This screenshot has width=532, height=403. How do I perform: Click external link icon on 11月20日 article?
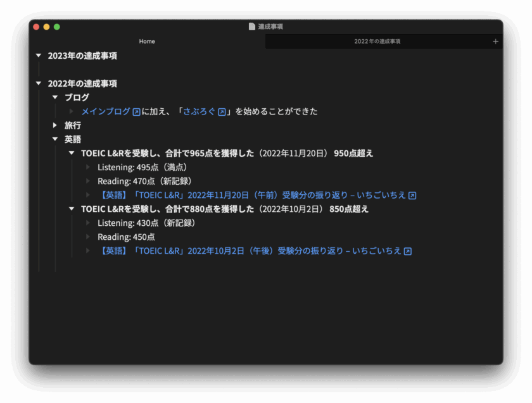[x=412, y=195]
